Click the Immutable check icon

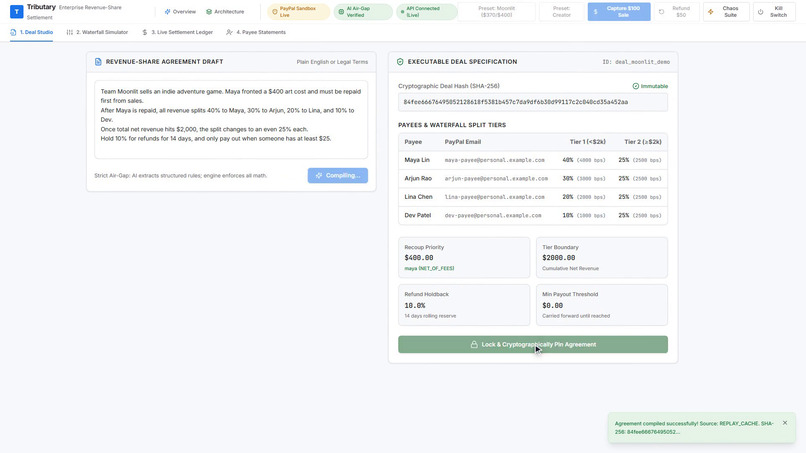pos(635,86)
